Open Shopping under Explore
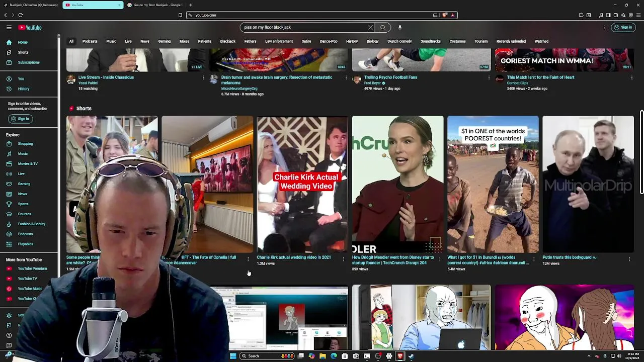The width and height of the screenshot is (644, 362). pos(29,143)
